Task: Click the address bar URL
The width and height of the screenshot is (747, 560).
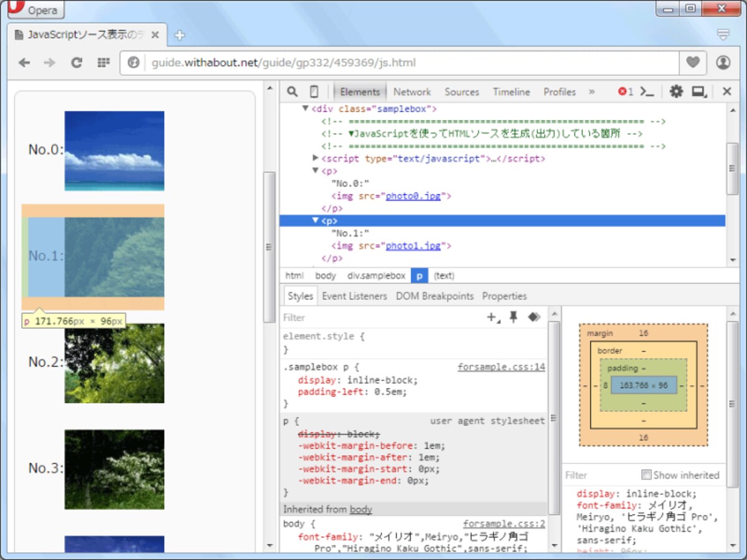Action: [x=284, y=62]
